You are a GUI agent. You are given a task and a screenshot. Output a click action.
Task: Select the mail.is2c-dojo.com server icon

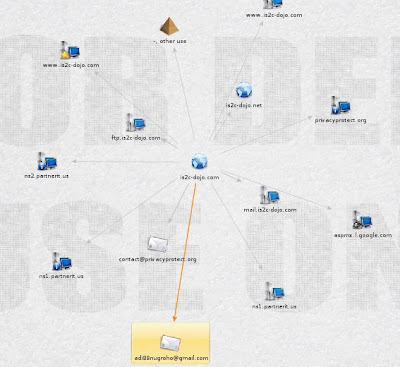tap(269, 195)
